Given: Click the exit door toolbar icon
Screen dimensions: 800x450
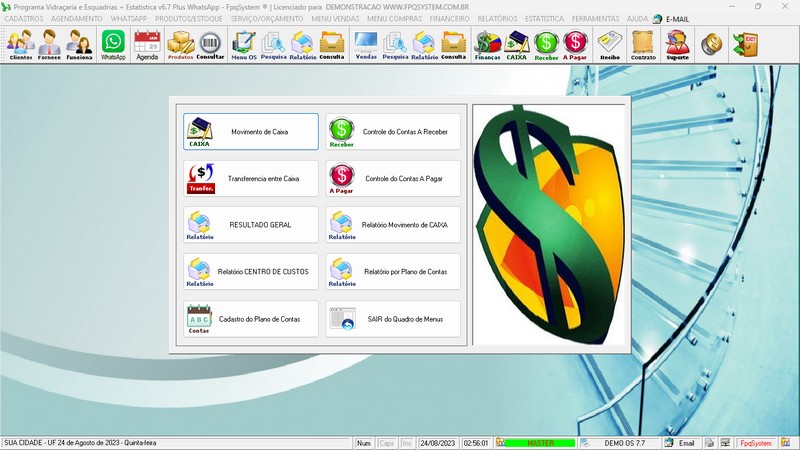Looking at the screenshot, I should (x=744, y=44).
